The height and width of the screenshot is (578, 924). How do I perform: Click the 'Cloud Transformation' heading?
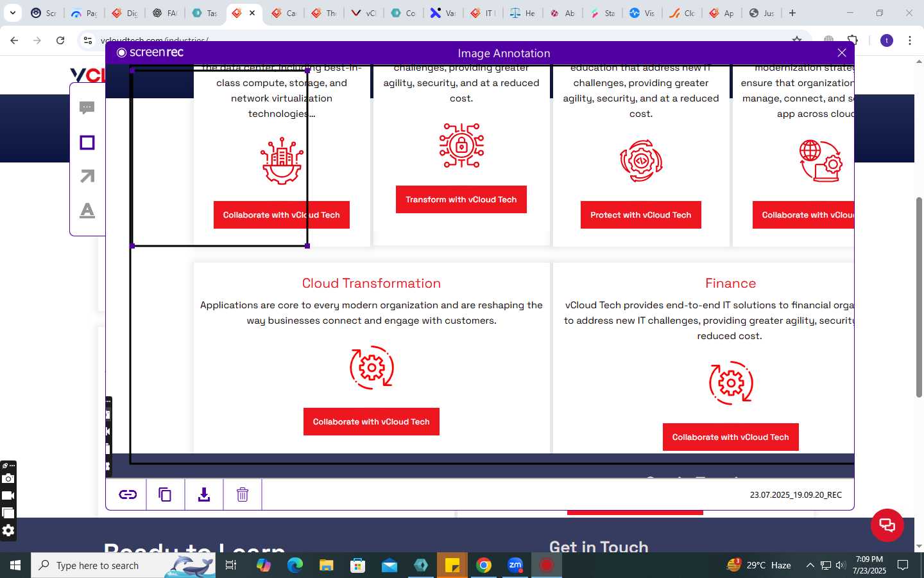click(372, 283)
